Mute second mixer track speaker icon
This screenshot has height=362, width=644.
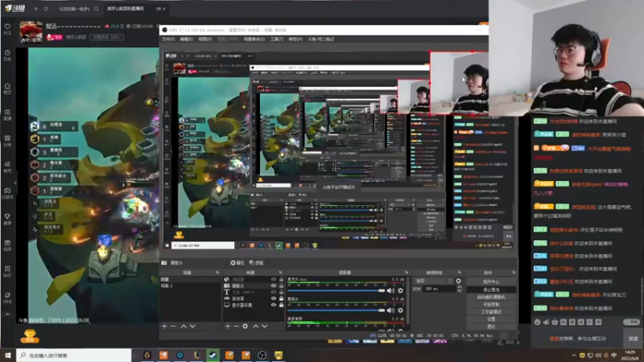390,311
